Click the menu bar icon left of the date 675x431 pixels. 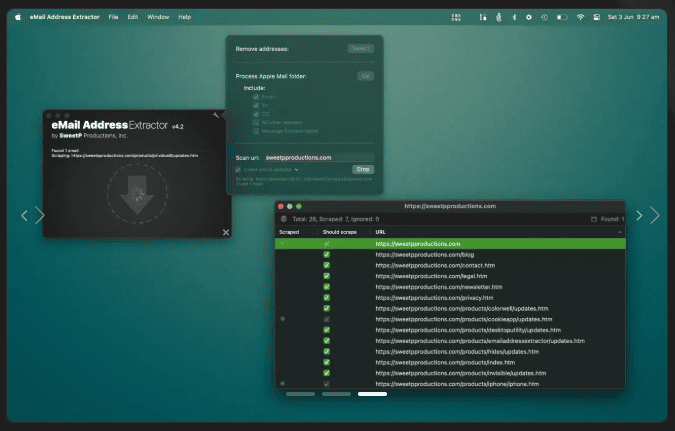pos(597,17)
